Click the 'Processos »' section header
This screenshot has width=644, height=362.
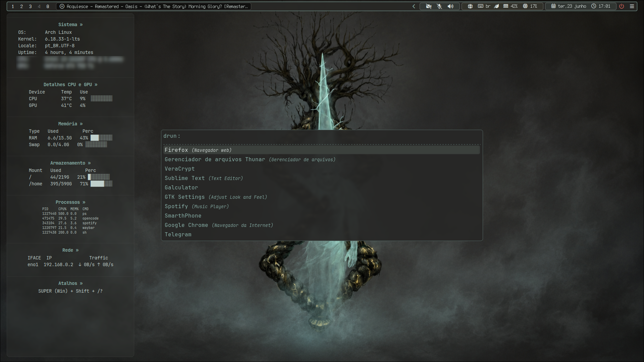(x=70, y=202)
